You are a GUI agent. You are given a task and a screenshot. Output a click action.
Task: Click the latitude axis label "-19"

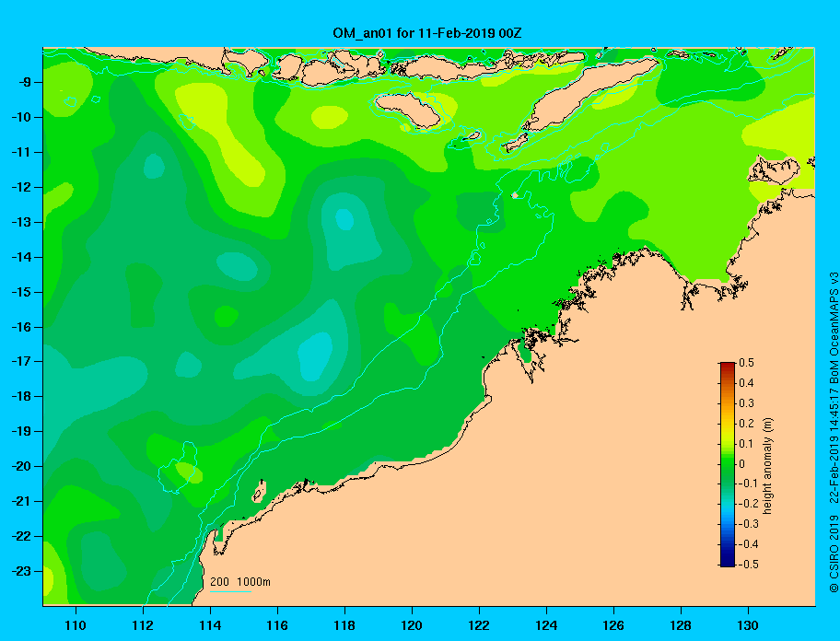(x=21, y=432)
